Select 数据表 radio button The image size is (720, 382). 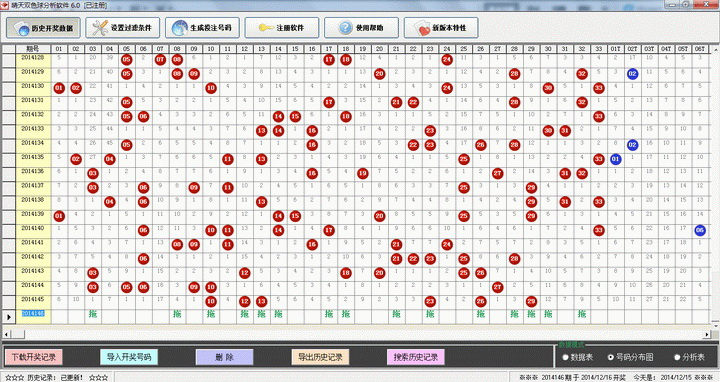pyautogui.click(x=566, y=357)
